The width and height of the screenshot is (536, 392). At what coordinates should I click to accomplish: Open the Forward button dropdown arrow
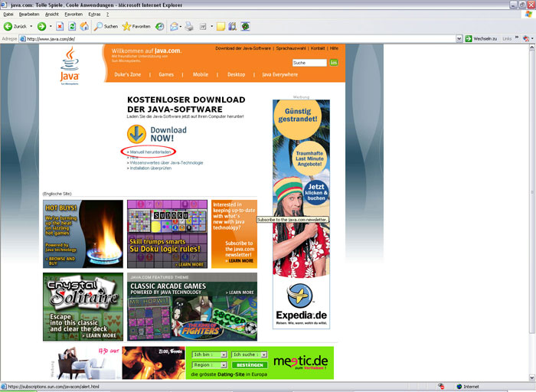click(x=51, y=26)
